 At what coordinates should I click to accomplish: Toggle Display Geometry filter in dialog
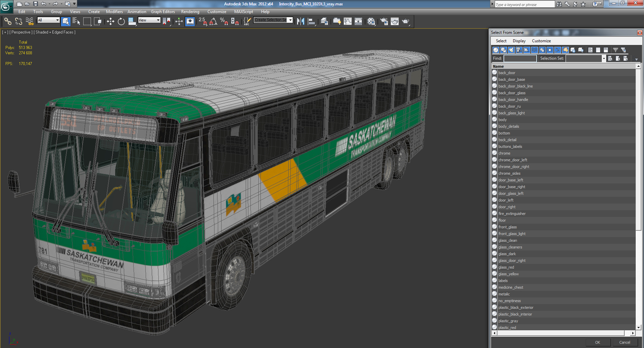(496, 50)
